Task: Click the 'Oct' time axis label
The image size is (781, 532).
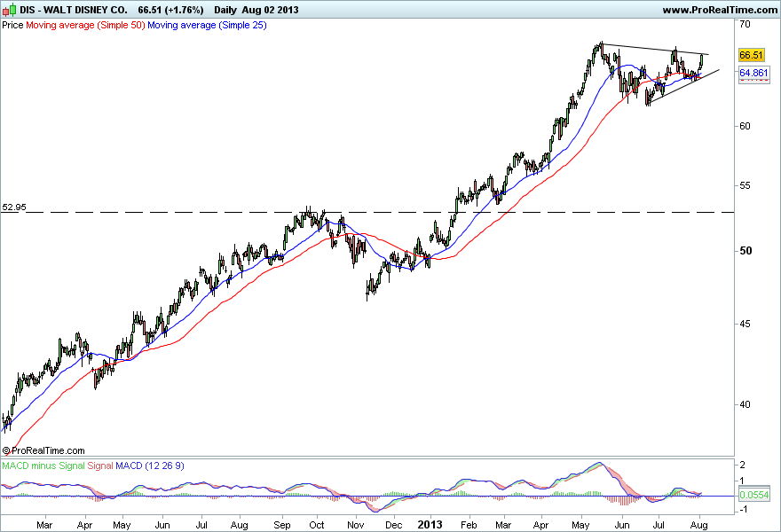Action: click(x=317, y=525)
